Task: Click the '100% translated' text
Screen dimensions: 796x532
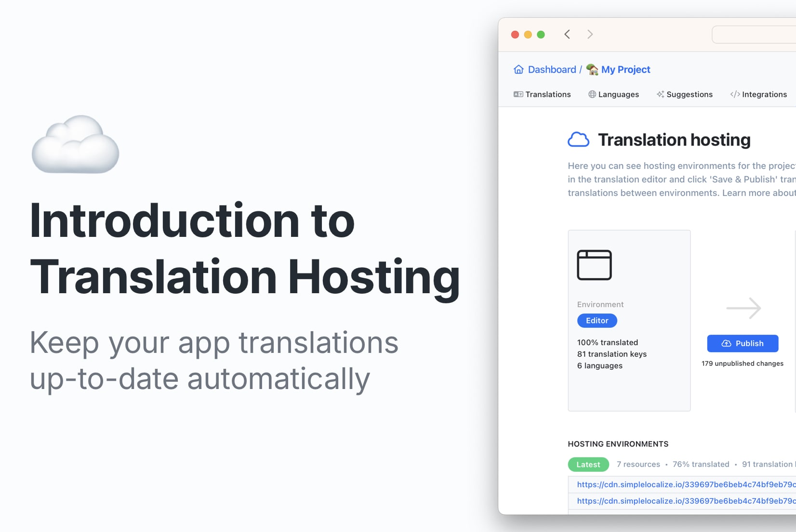Action: [608, 342]
